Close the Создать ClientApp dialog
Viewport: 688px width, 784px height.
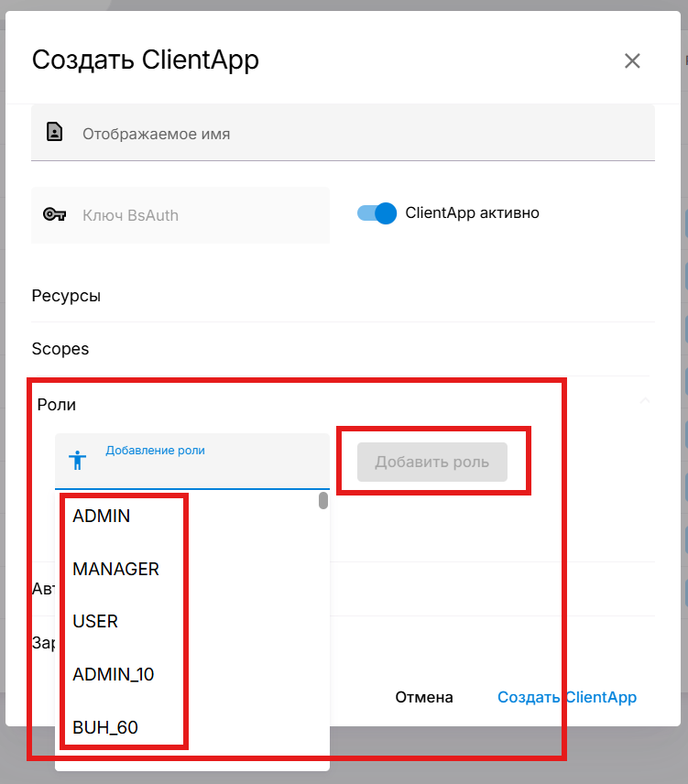coord(632,61)
